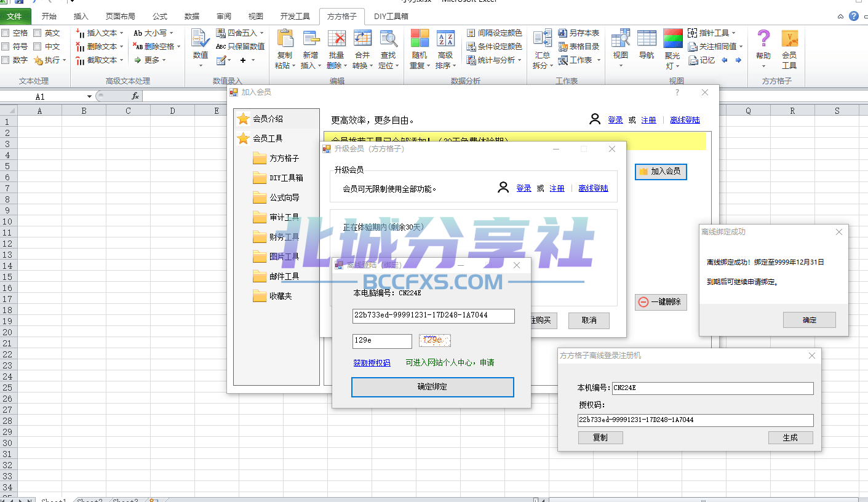
Task: Open the 汇总拆分 tool
Action: pos(542,48)
